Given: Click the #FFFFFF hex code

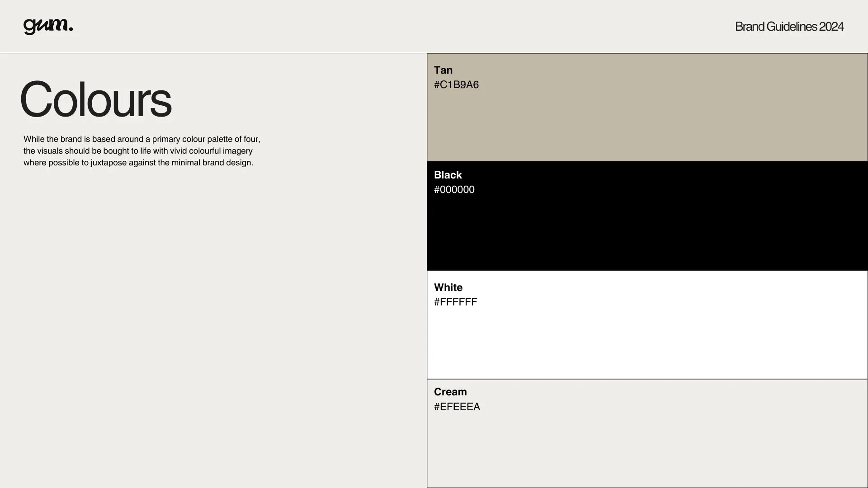Looking at the screenshot, I should [x=455, y=302].
